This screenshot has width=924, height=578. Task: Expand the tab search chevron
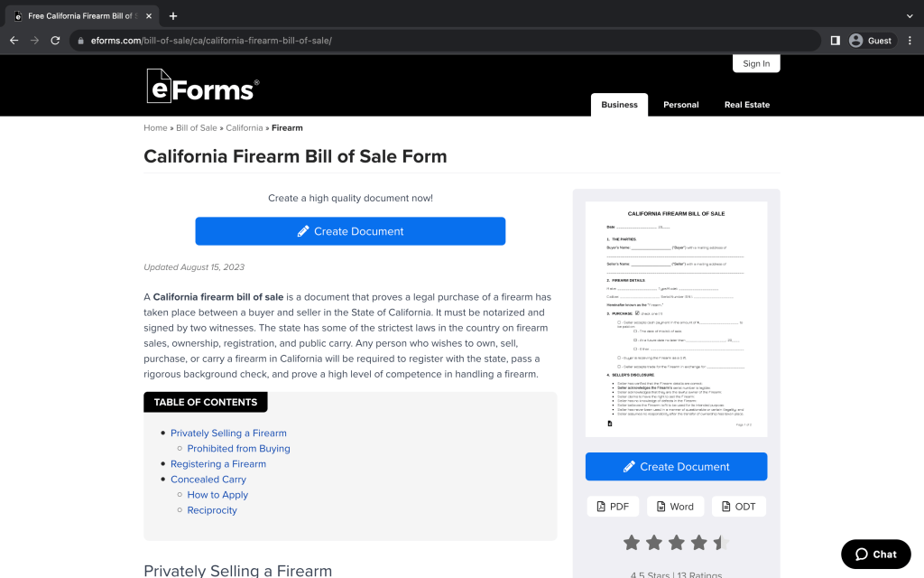(909, 15)
